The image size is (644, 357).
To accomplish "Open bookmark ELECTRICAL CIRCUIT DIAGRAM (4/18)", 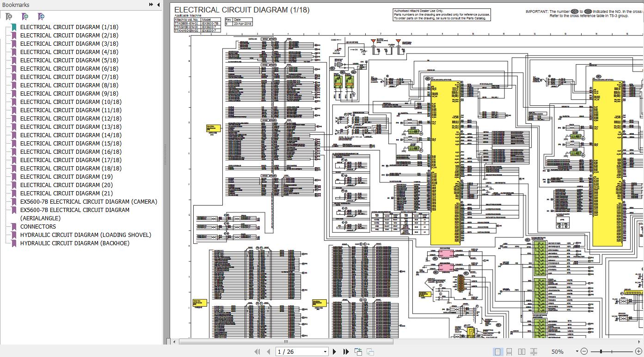I will pyautogui.click(x=69, y=52).
